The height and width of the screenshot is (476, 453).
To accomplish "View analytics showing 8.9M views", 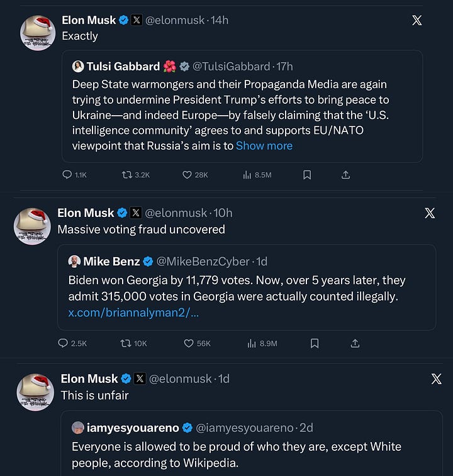I will tap(252, 343).
